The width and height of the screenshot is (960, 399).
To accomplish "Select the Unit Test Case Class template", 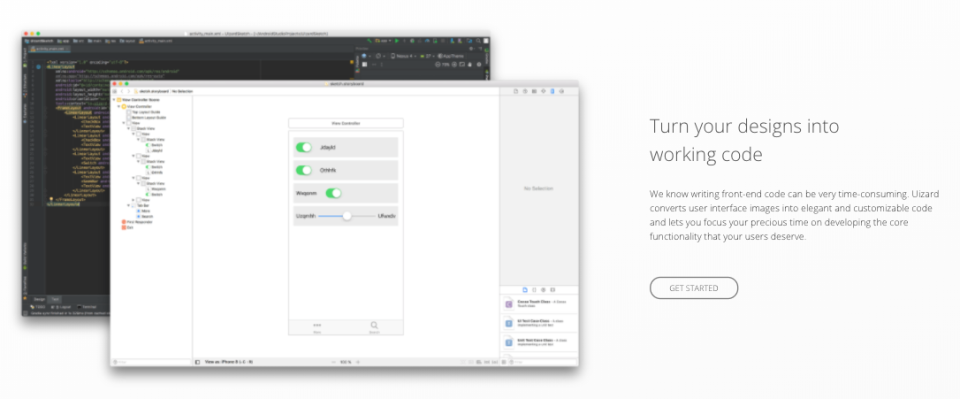I will click(539, 342).
